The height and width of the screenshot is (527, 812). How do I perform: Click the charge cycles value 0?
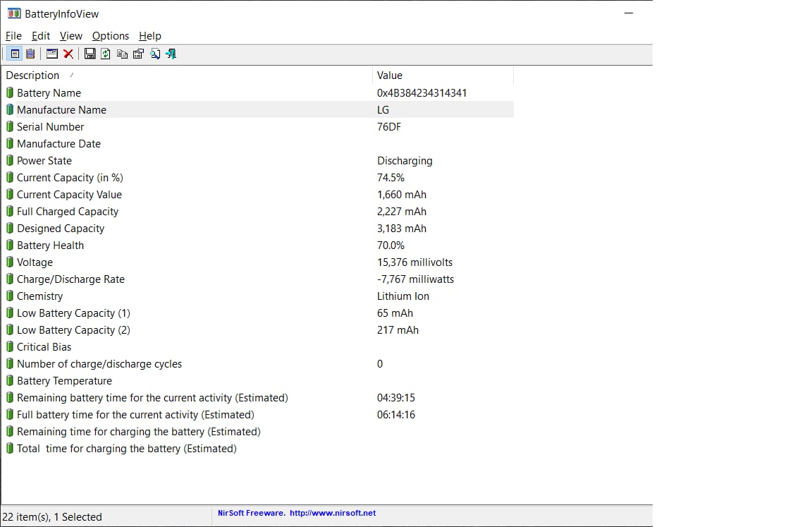pos(380,364)
